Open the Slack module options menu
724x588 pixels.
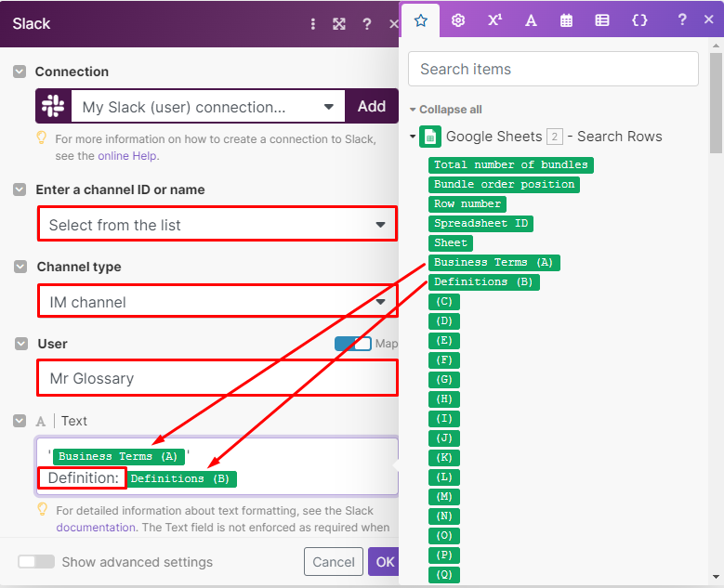pos(313,24)
